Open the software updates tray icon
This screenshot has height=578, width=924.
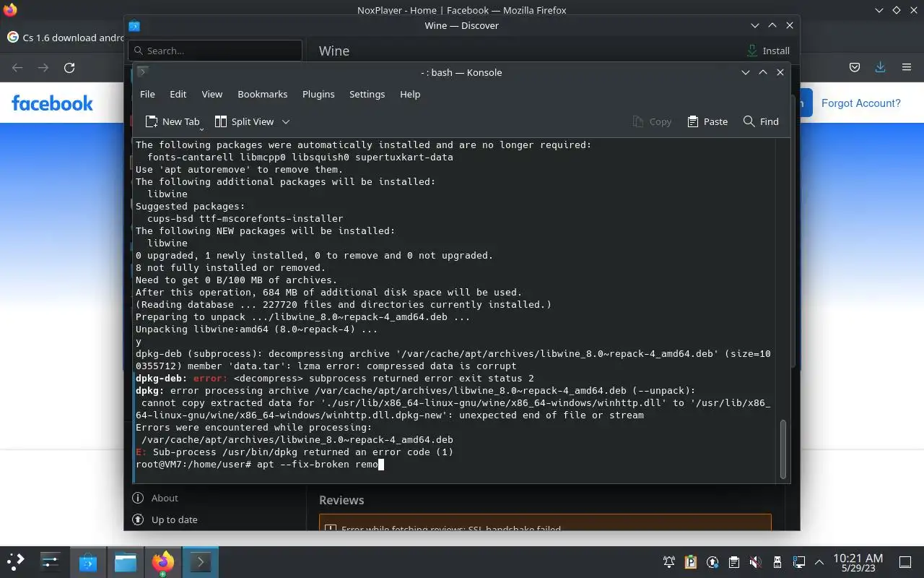click(712, 562)
